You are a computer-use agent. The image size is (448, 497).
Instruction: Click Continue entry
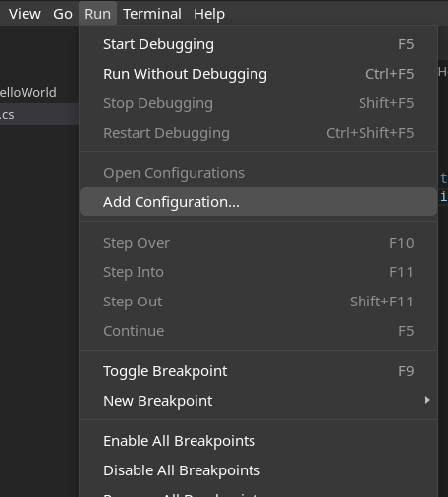coord(258,331)
